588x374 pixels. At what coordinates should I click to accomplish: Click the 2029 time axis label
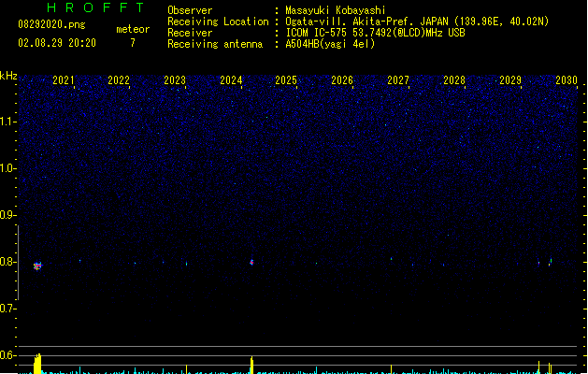point(510,80)
